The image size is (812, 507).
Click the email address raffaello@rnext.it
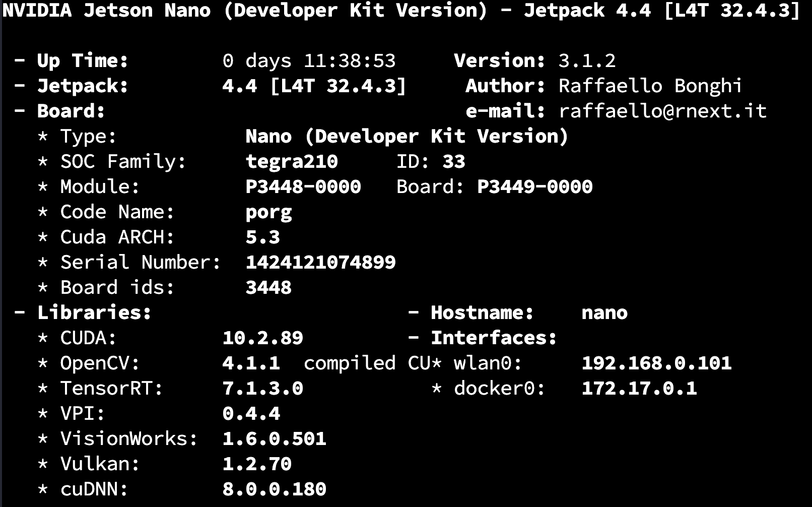662,111
